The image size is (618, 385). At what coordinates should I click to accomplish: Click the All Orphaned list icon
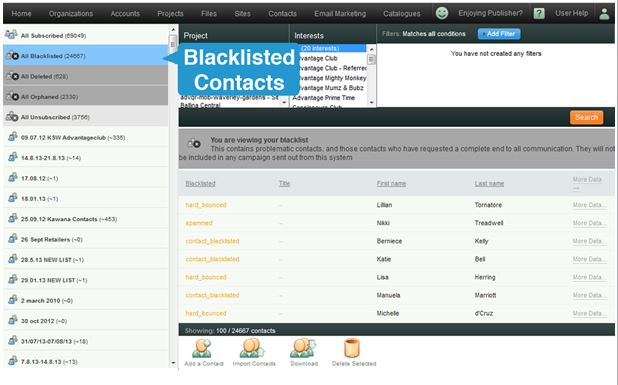click(12, 97)
